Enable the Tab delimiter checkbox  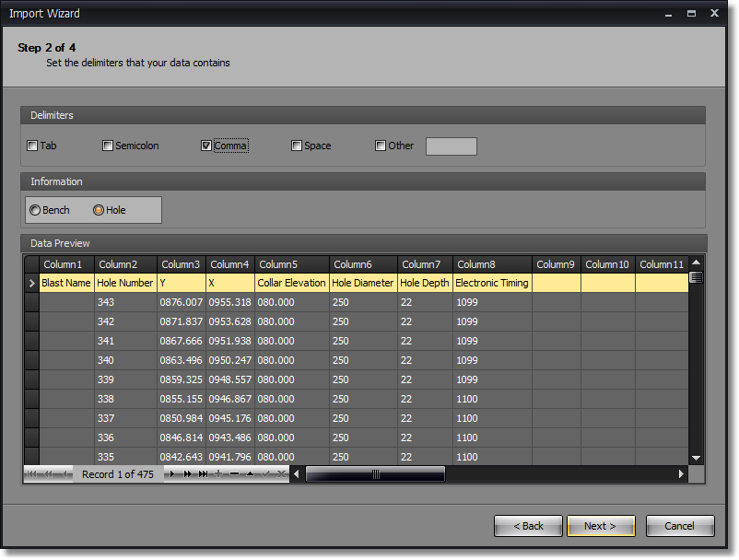(x=33, y=146)
